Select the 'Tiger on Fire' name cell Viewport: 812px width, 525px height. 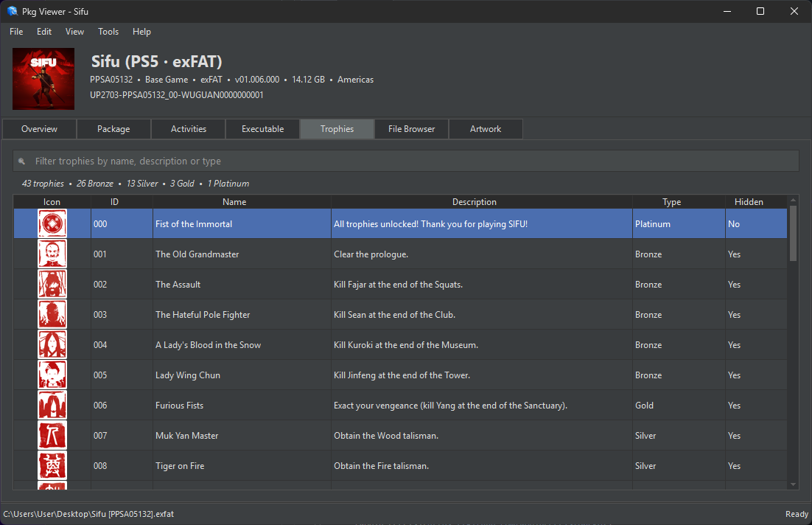[x=242, y=466]
